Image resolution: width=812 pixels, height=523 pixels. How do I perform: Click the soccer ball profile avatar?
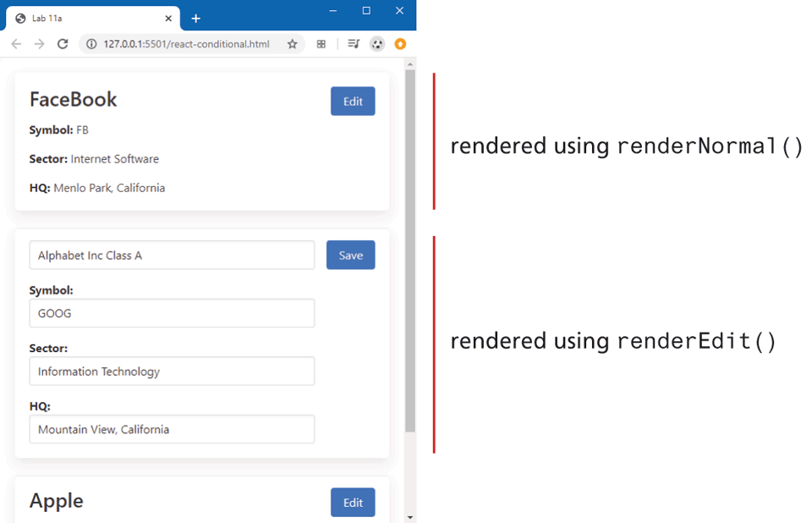pos(377,44)
